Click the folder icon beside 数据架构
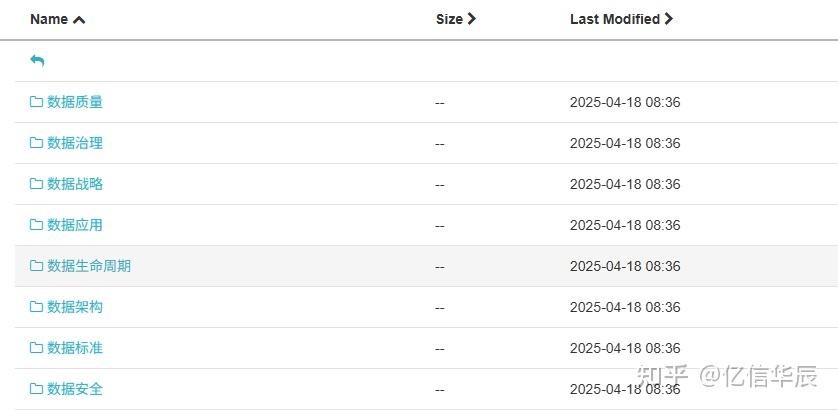838x410 pixels. pyautogui.click(x=36, y=307)
